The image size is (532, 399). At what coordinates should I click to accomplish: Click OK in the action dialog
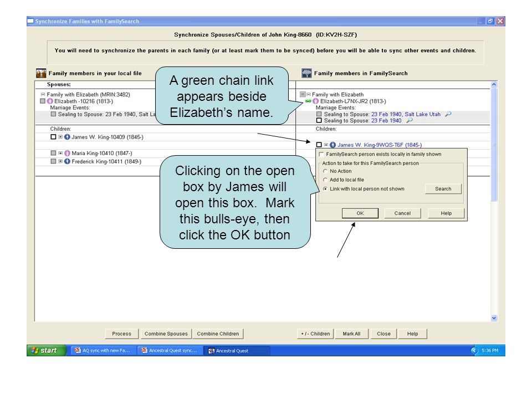pyautogui.click(x=360, y=213)
